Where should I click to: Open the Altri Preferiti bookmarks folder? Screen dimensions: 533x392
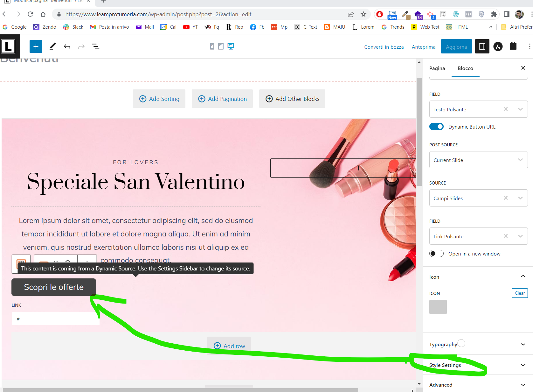pyautogui.click(x=516, y=27)
